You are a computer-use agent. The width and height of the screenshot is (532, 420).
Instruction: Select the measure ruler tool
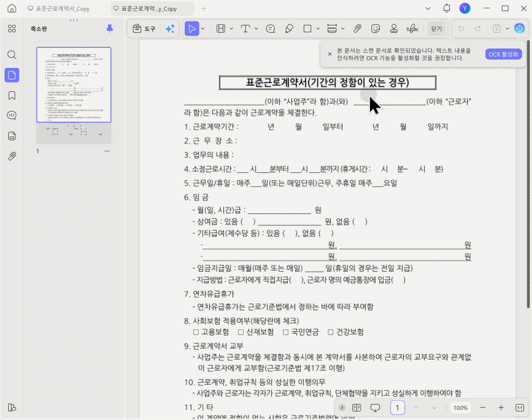tap(332, 29)
